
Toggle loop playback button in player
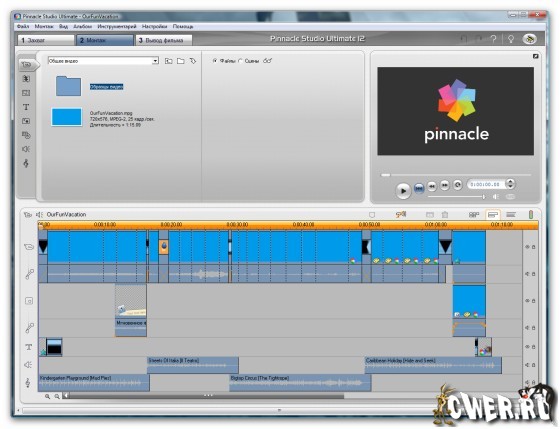coord(458,185)
